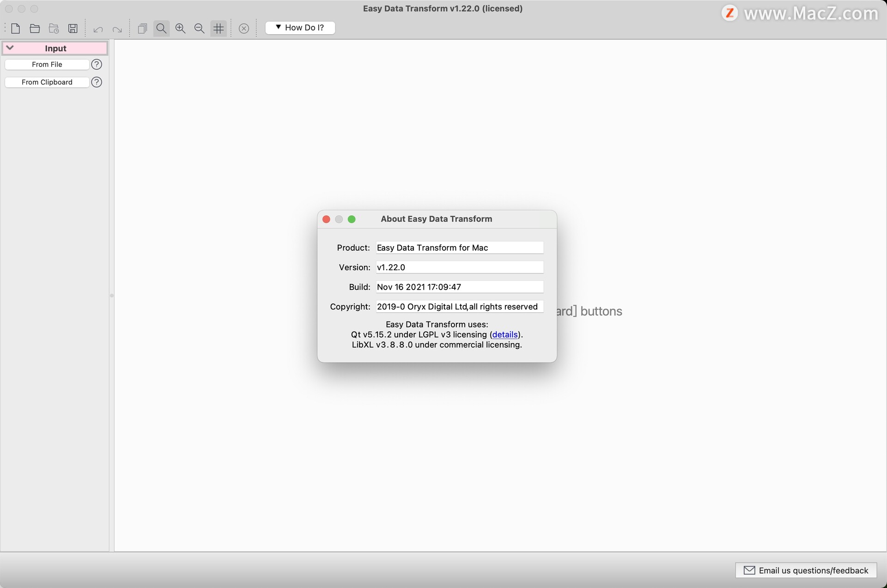Image resolution: width=887 pixels, height=588 pixels.
Task: Click the New file icon in toolbar
Action: pyautogui.click(x=16, y=28)
